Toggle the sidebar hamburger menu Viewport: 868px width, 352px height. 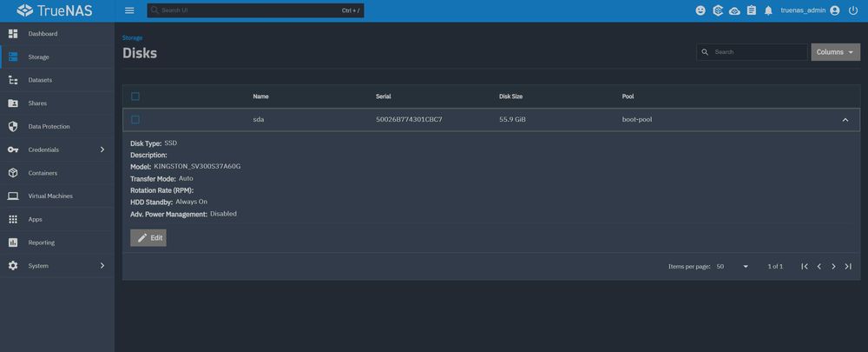[129, 10]
